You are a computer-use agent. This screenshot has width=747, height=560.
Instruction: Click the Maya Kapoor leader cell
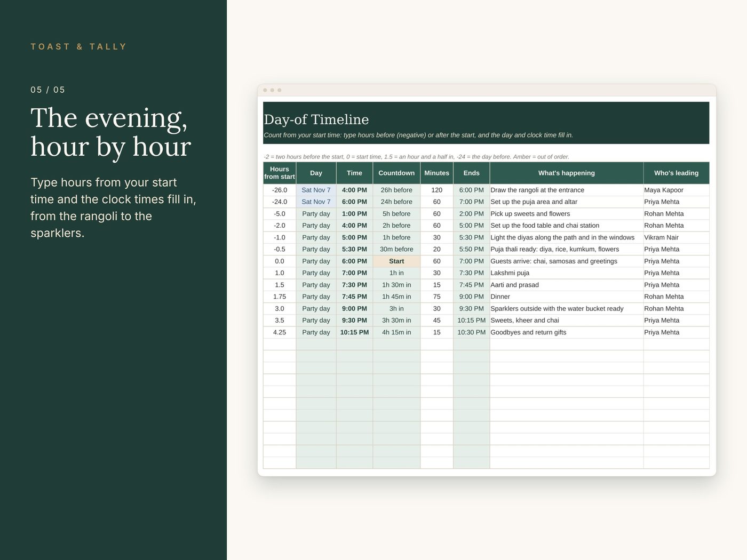click(676, 190)
